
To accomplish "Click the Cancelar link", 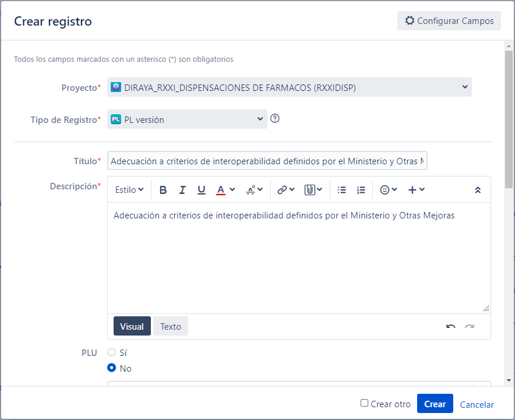I will (477, 405).
